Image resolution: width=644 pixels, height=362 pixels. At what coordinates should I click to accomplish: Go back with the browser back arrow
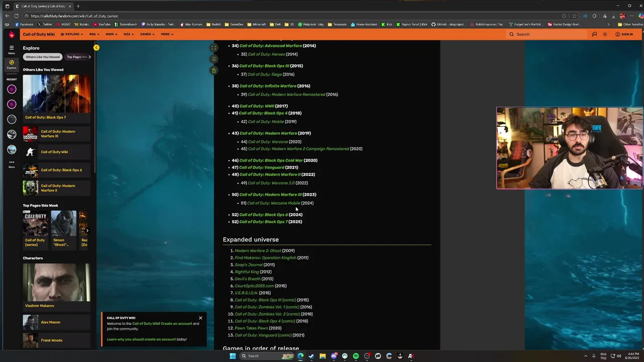pos(7,16)
